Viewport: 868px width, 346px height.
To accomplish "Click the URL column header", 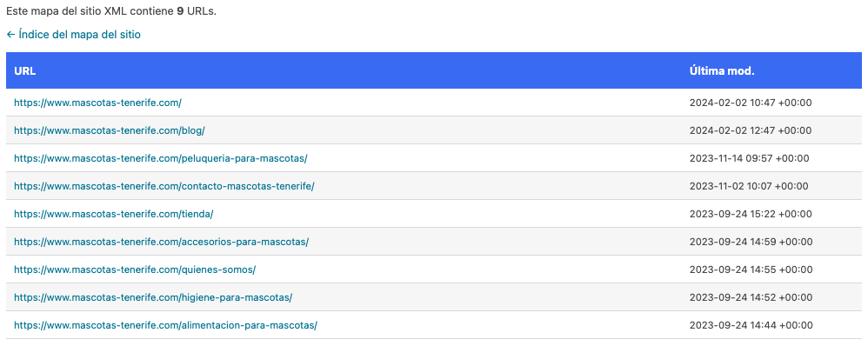I will click(x=25, y=71).
